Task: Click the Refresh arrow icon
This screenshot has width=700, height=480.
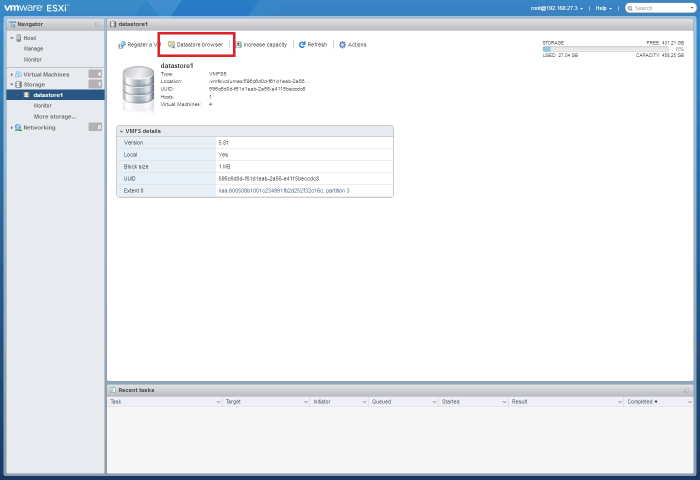Action: 302,45
